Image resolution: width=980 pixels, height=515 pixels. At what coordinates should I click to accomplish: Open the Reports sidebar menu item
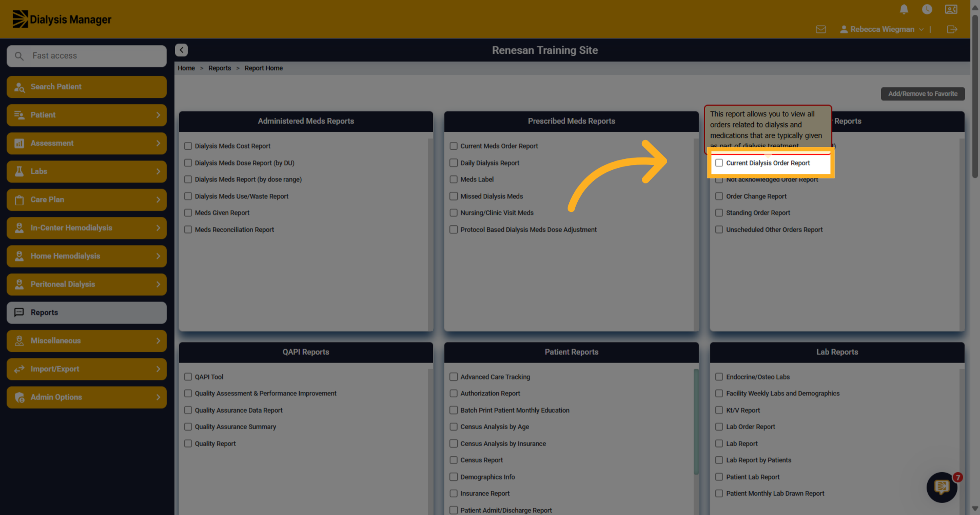[x=87, y=313]
